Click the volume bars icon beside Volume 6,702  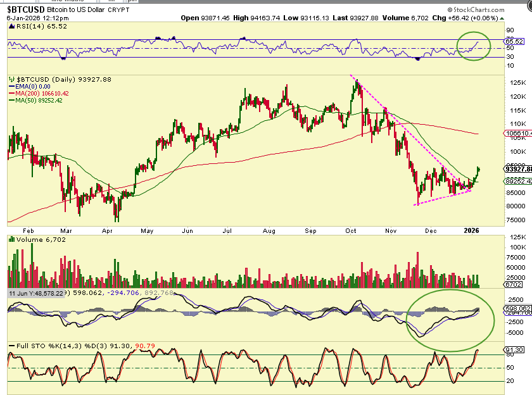pyautogui.click(x=12, y=239)
